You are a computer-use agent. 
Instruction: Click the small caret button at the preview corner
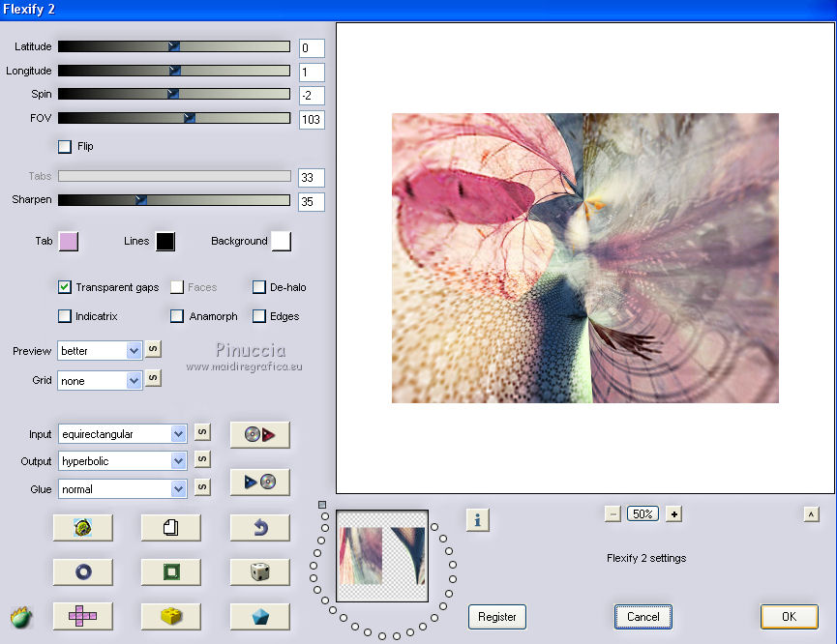pyautogui.click(x=811, y=514)
